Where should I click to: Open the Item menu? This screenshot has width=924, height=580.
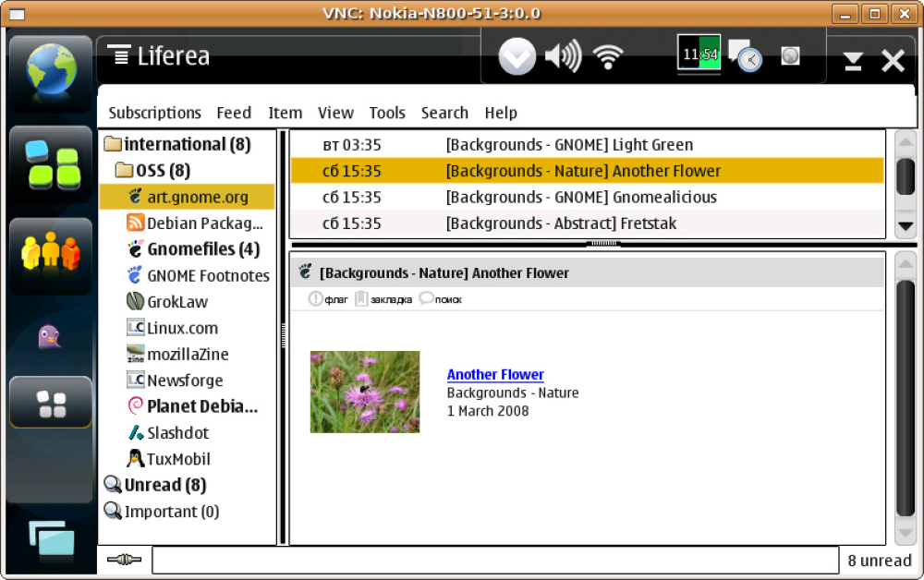(286, 113)
